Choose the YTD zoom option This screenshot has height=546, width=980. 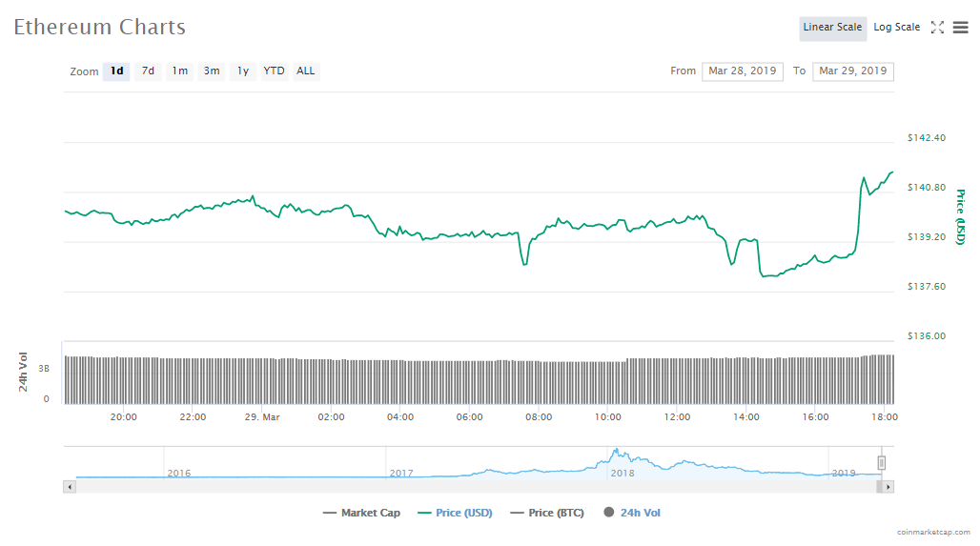tap(274, 71)
